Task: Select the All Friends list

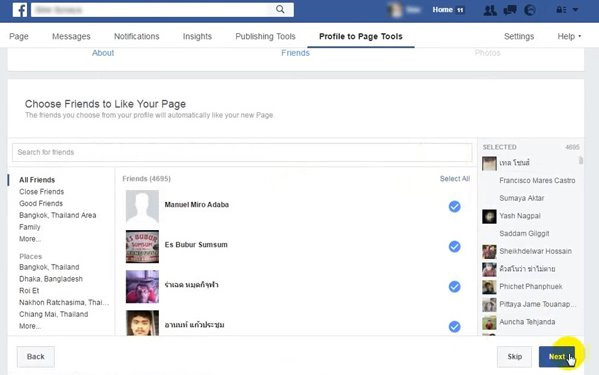Action: 37,180
